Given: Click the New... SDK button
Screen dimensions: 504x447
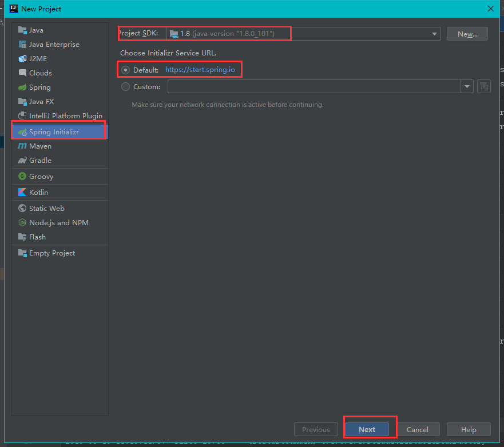Looking at the screenshot, I should click(x=467, y=34).
